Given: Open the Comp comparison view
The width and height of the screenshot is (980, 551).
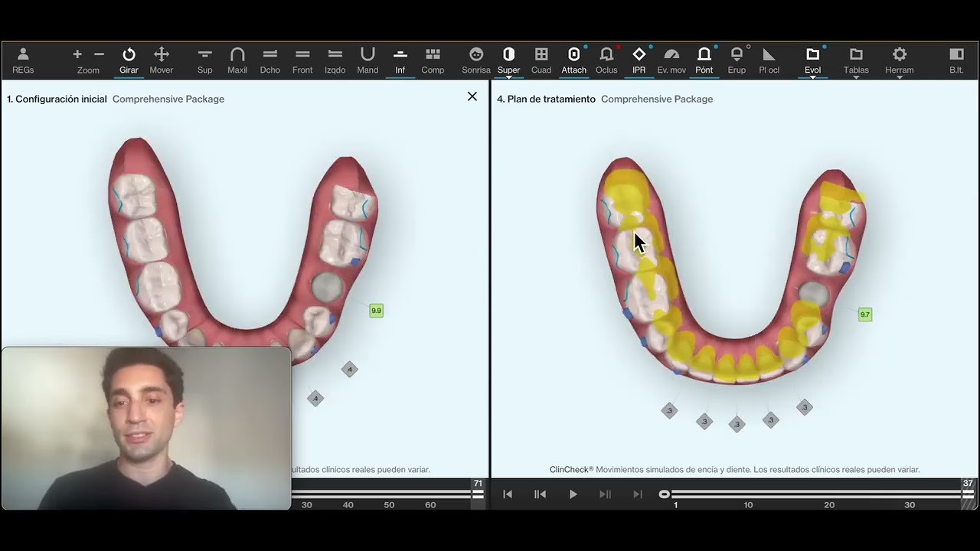Looking at the screenshot, I should click(433, 60).
